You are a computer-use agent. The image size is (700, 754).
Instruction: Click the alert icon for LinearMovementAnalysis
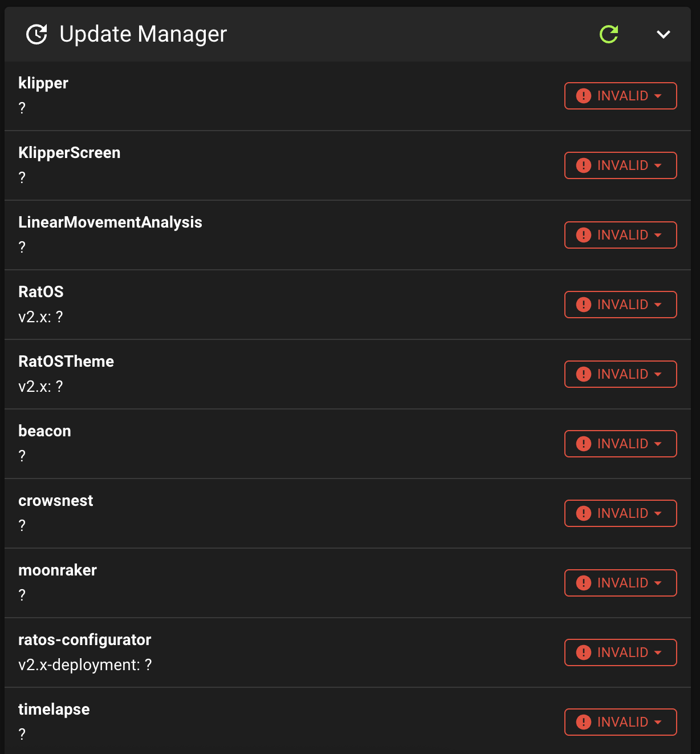(584, 235)
